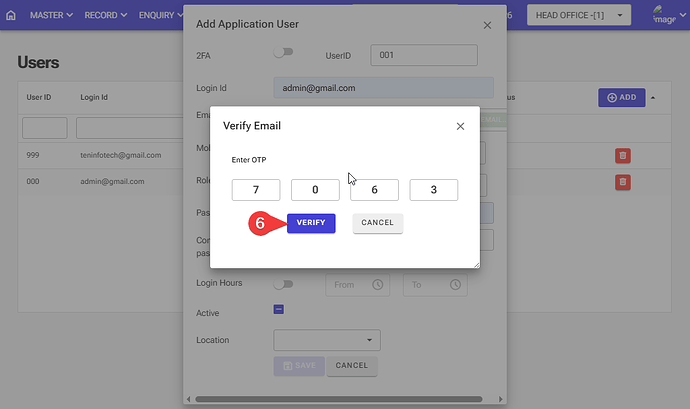The width and height of the screenshot is (690, 409).
Task: Close the Add Application User panel
Action: (x=487, y=24)
